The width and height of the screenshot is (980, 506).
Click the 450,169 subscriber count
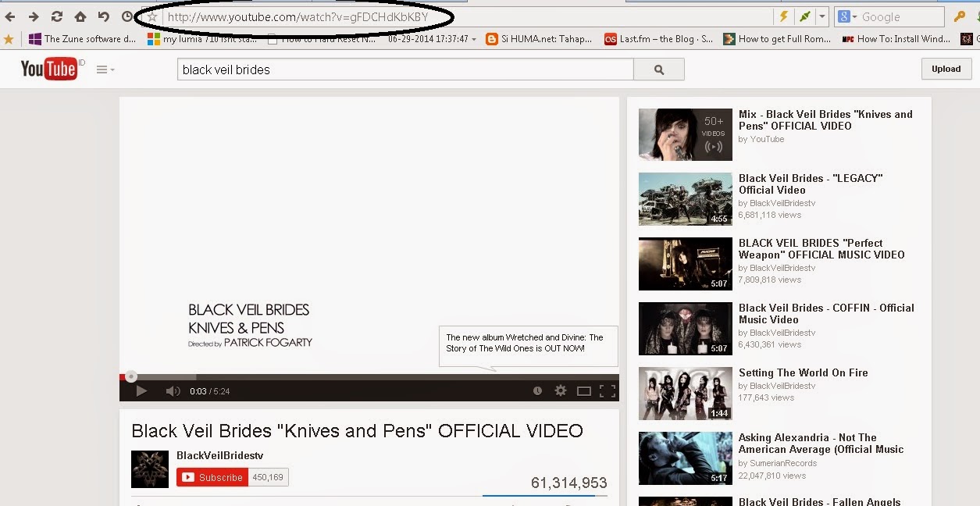(x=269, y=477)
